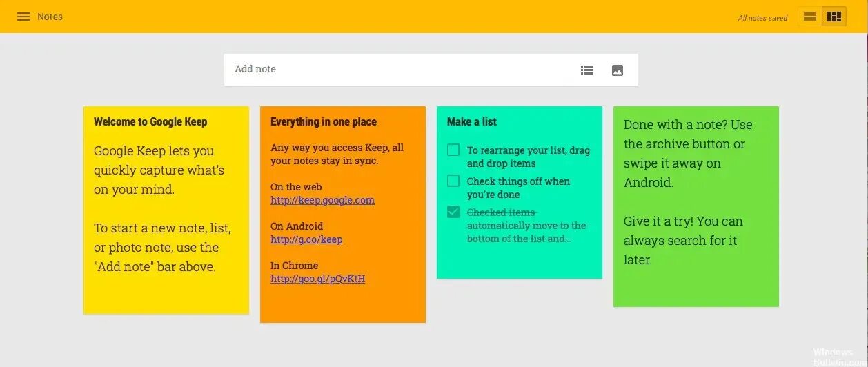Open the green "Done with a note?" note
Screen dimensions: 868x367
tap(696, 206)
